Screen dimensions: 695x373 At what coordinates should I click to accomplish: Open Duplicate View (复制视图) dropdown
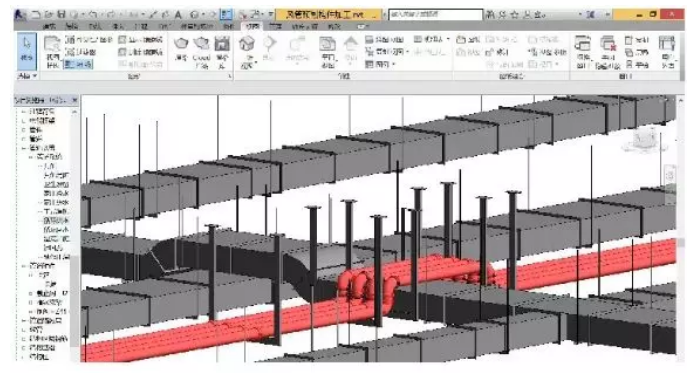[386, 52]
